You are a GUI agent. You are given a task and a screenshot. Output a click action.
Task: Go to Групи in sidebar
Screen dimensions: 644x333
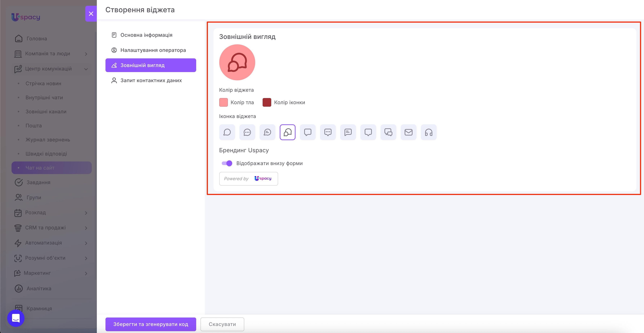[51, 197]
